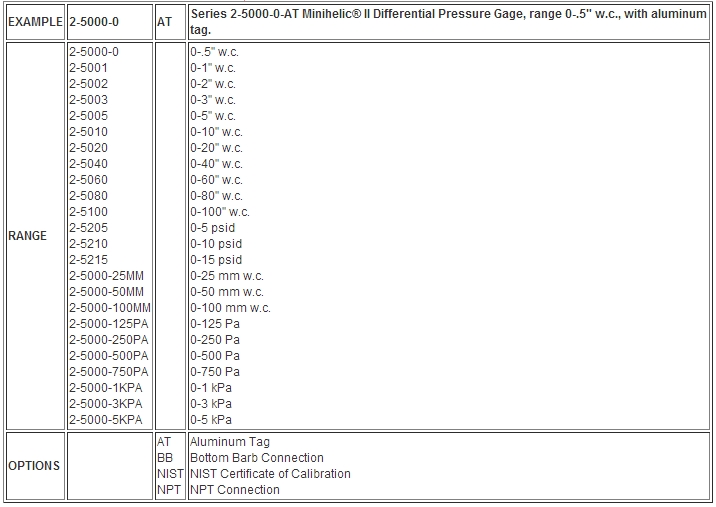Image resolution: width=716 pixels, height=507 pixels.
Task: Select the 2-5005 model number text
Action: click(x=89, y=116)
